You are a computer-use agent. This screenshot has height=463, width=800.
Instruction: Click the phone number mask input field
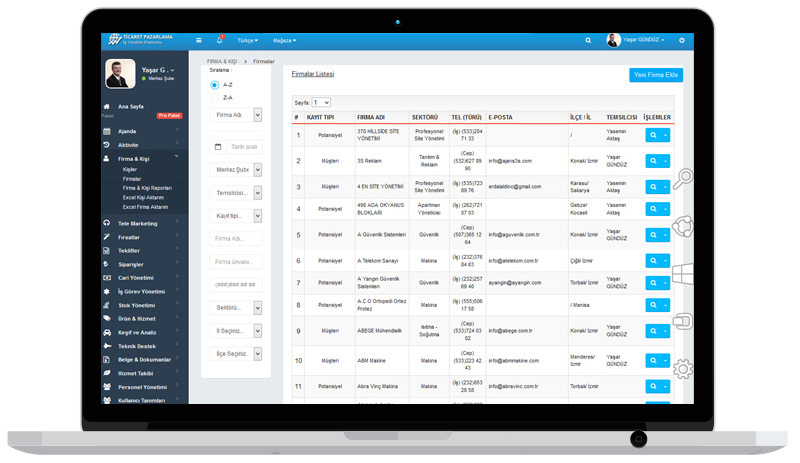click(236, 285)
